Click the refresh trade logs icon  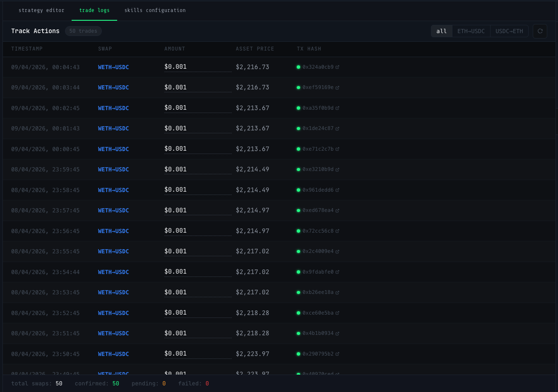pos(540,31)
